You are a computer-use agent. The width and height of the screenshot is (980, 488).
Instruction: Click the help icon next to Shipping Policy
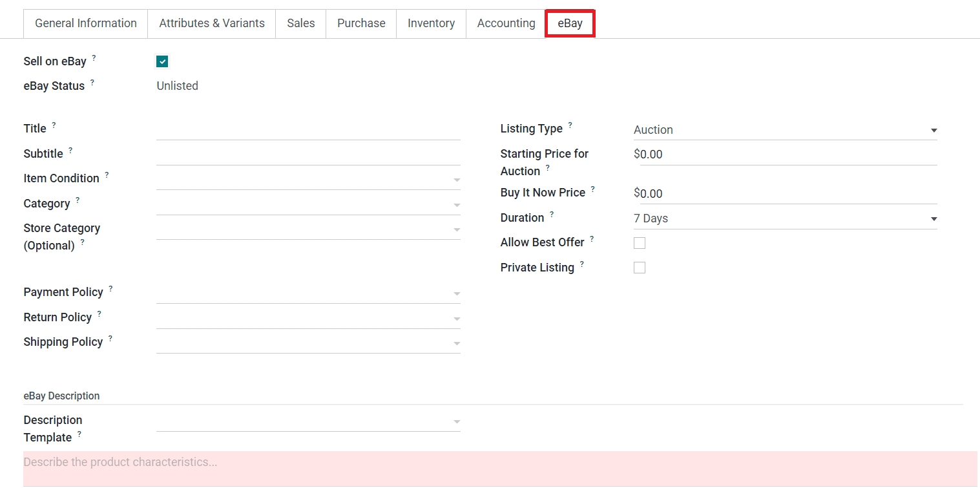(110, 339)
